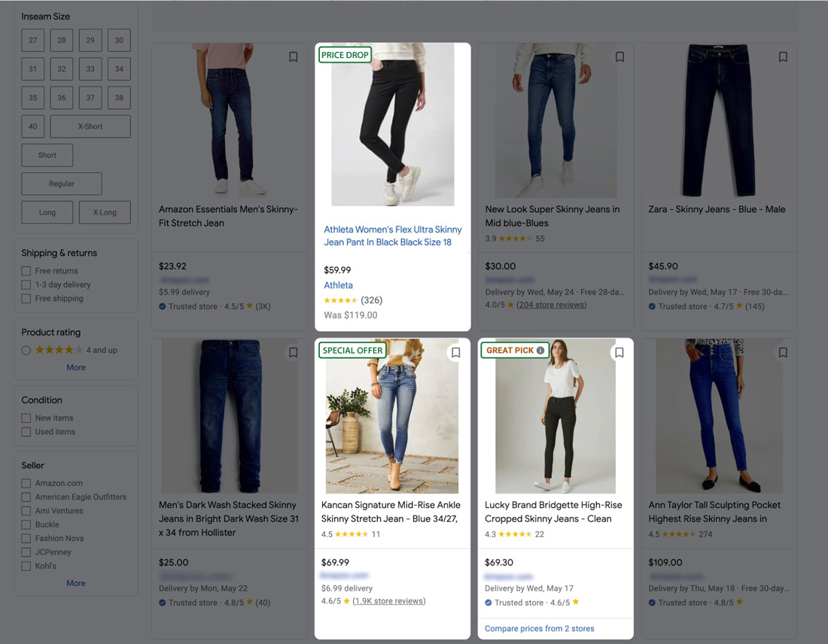
Task: Open the Great Pick info icon
Action: tap(540, 350)
